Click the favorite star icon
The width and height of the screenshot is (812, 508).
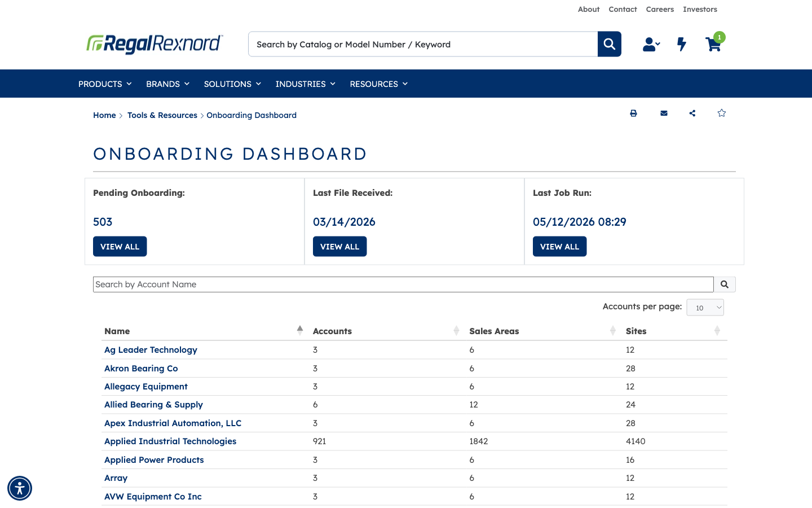721,113
